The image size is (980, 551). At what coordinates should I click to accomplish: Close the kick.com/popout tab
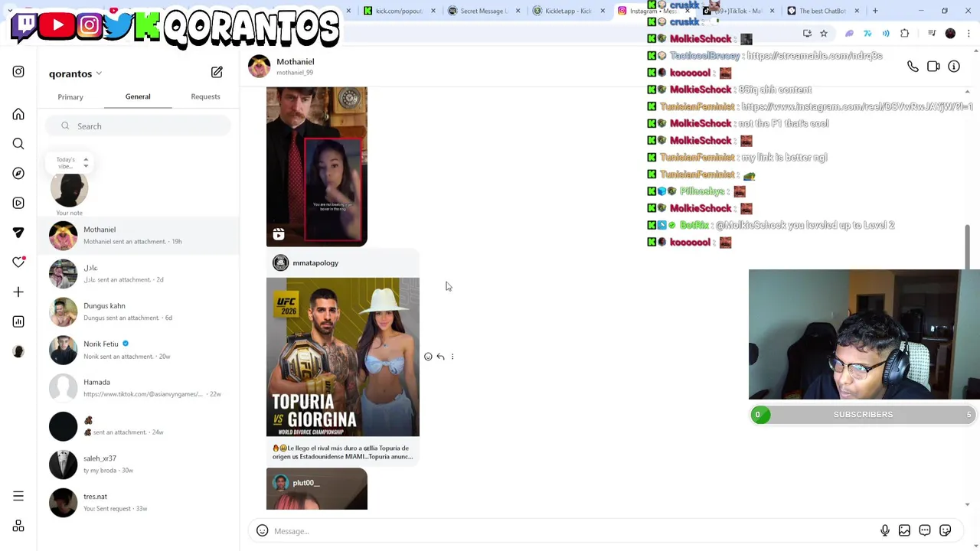(x=433, y=11)
